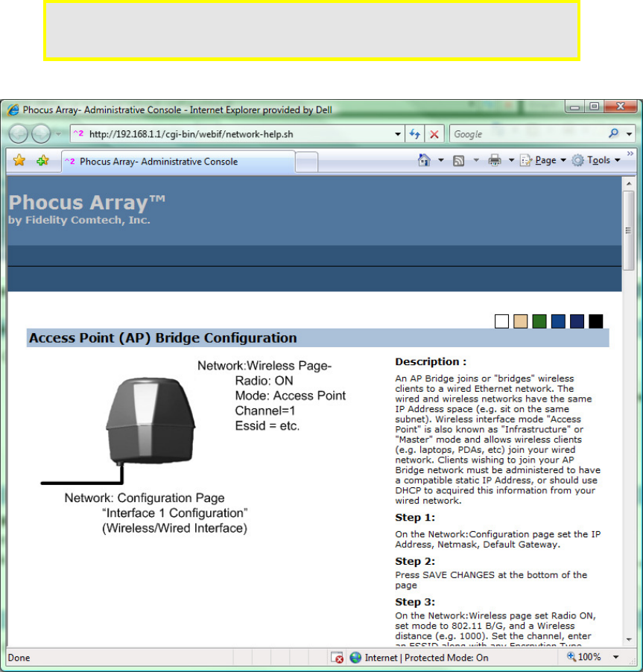Screen dimensions: 643x672
Task: Click the pop-up blocked status bar icon
Action: 337,657
